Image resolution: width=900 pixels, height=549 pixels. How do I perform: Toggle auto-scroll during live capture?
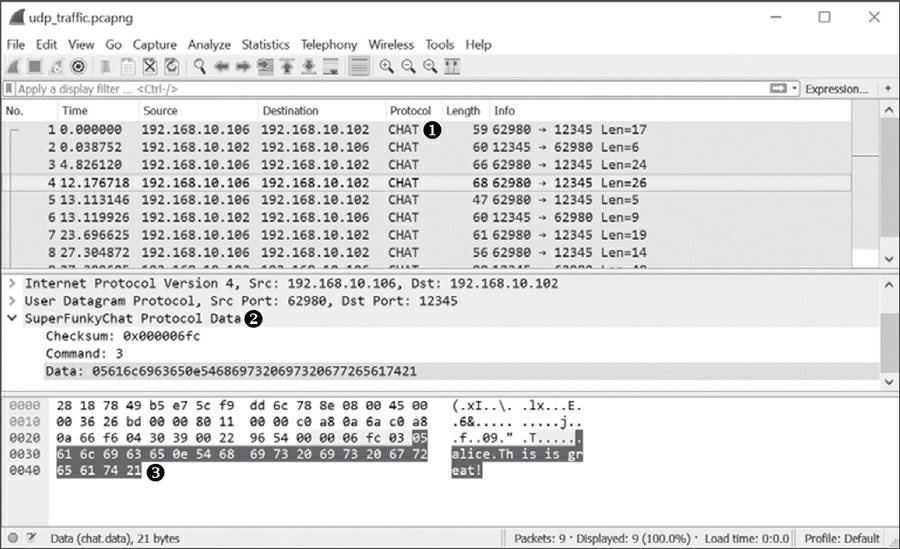[331, 67]
